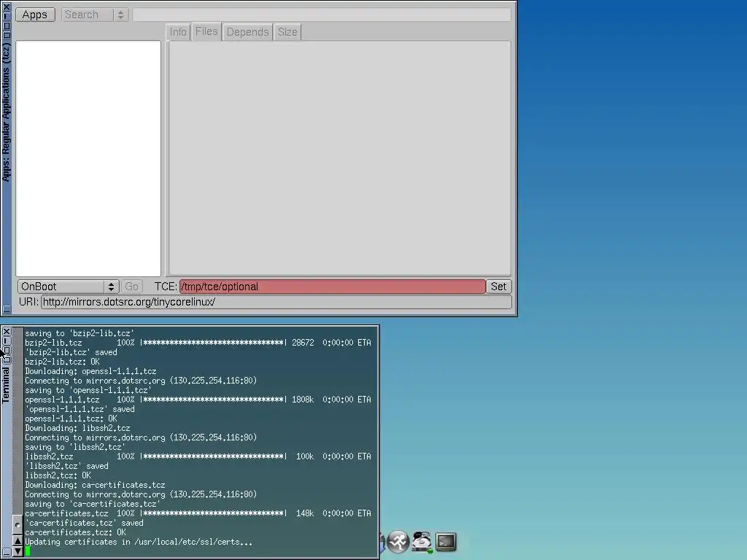The width and height of the screenshot is (747, 560).
Task: Click the empty application list box
Action: [x=88, y=158]
